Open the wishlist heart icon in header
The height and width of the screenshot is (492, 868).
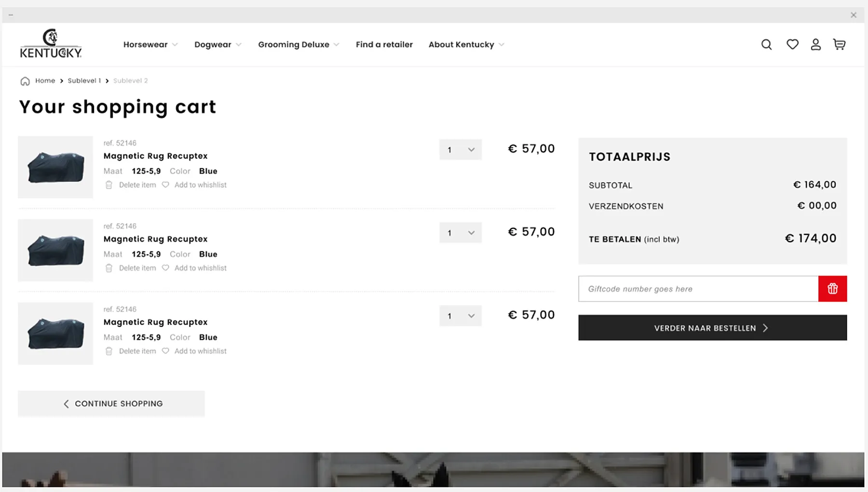pos(792,44)
